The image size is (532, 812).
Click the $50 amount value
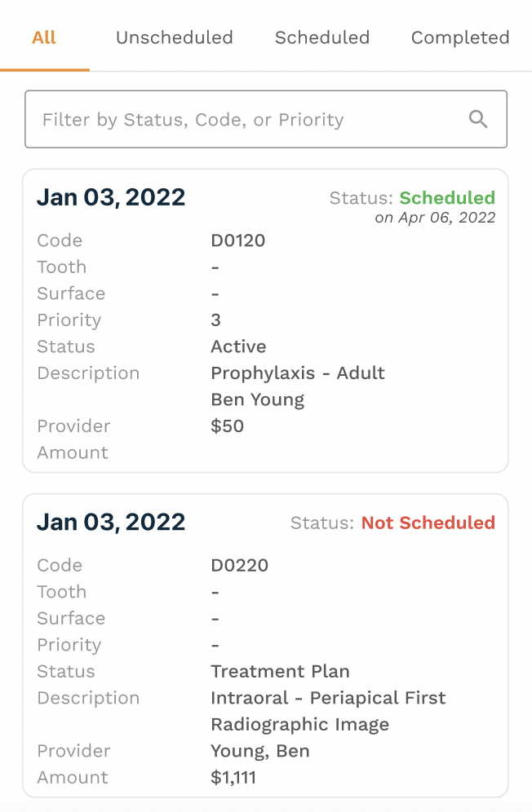(227, 426)
